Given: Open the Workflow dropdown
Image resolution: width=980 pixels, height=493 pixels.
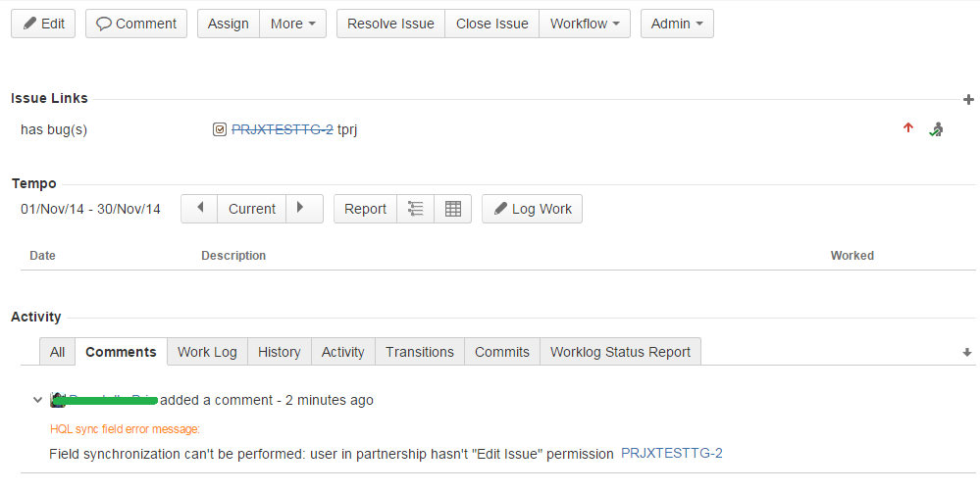Looking at the screenshot, I should click(x=584, y=24).
